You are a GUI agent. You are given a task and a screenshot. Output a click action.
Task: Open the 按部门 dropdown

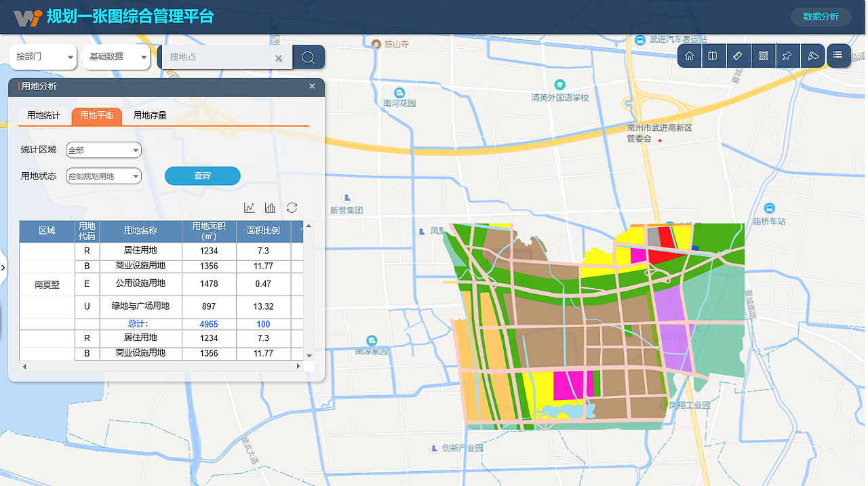coord(43,57)
